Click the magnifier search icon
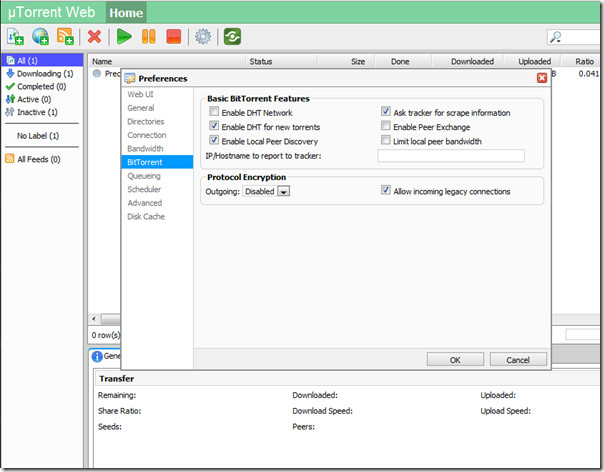 [x=555, y=37]
